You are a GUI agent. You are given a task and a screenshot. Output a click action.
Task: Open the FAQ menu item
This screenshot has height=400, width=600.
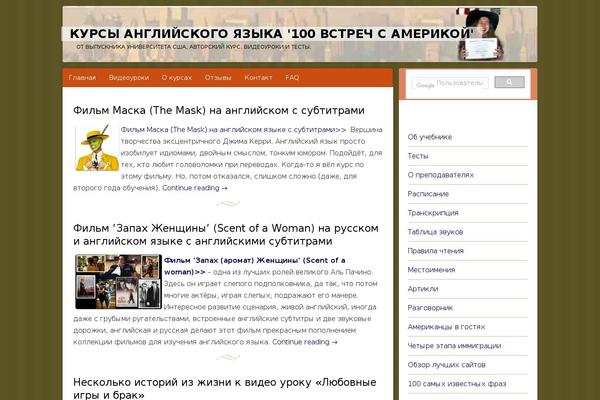(292, 78)
